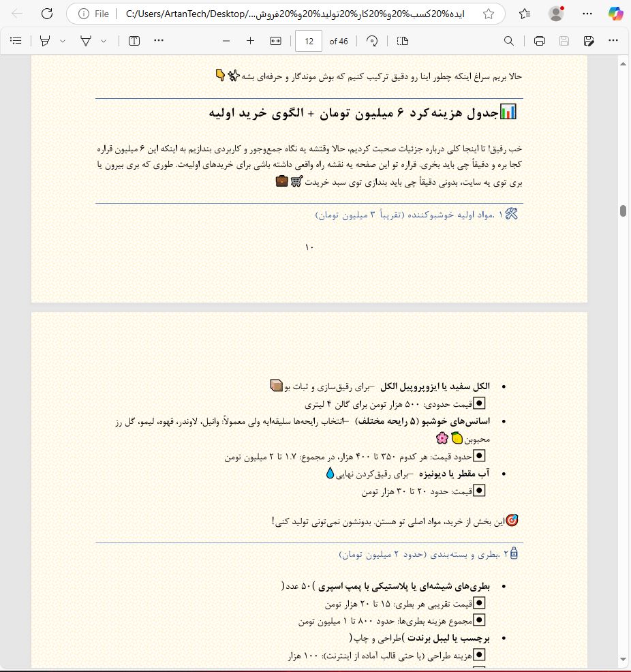Search within the PDF document
Image resolution: width=631 pixels, height=672 pixels.
[x=508, y=41]
